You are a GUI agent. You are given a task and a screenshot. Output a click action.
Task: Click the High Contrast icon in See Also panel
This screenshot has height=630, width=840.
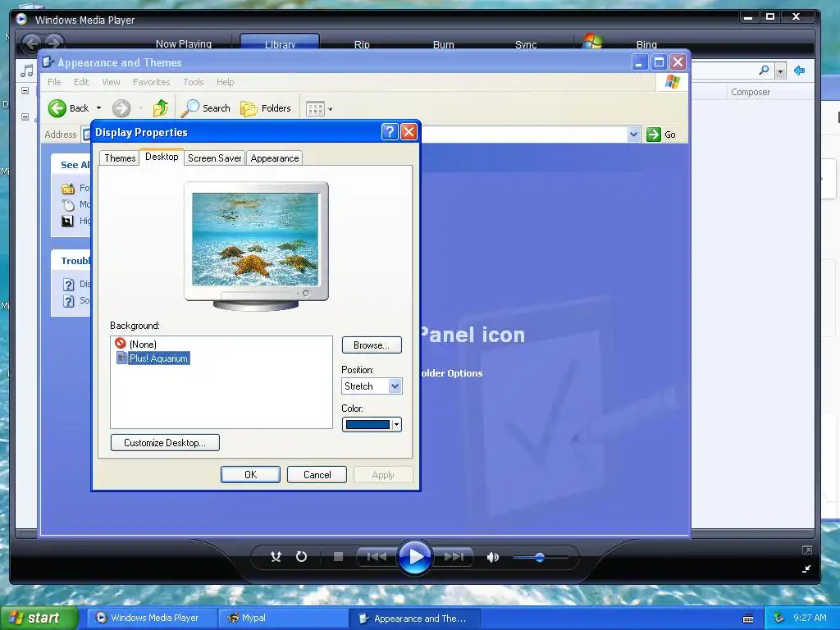[x=68, y=221]
